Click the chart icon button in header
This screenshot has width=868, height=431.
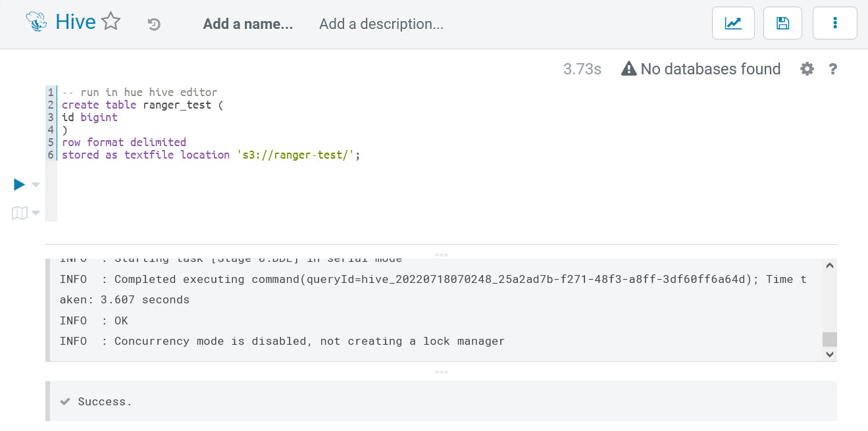733,24
